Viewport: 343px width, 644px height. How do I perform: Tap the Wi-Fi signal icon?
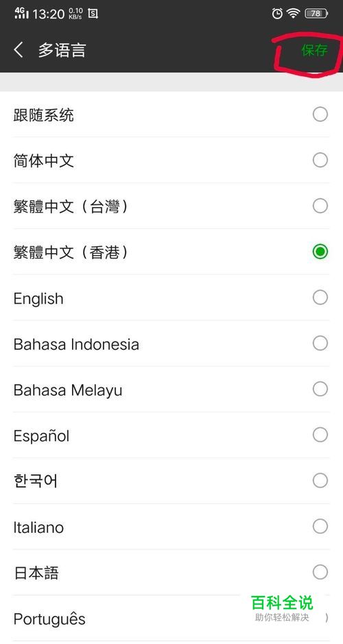pyautogui.click(x=294, y=14)
